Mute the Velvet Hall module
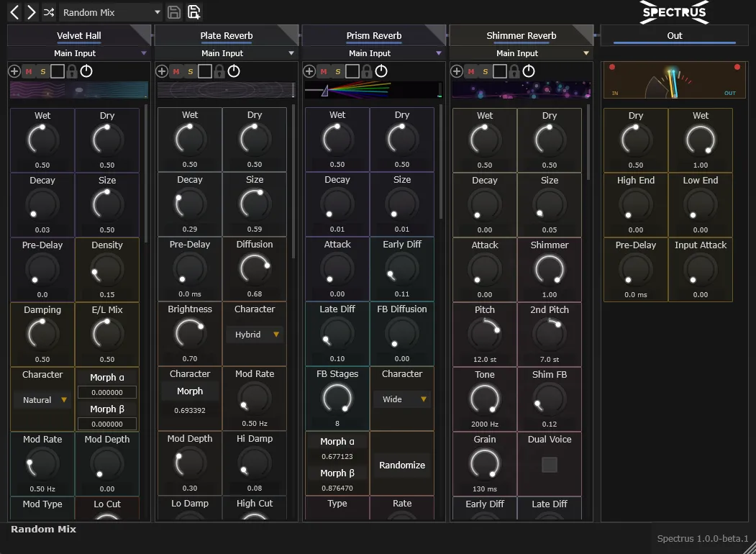 [29, 71]
